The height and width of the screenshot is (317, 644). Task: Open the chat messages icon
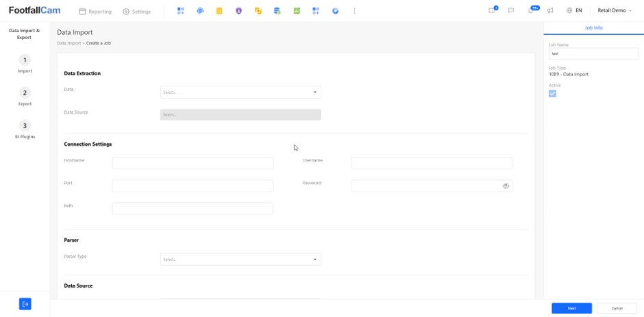click(511, 11)
